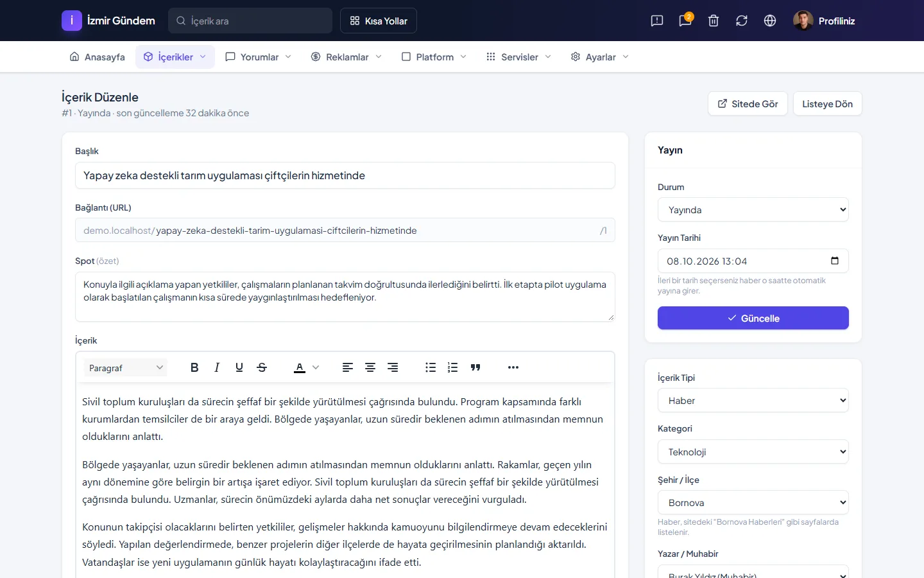924x578 pixels.
Task: Click into the Spot summary textarea
Action: (x=345, y=297)
